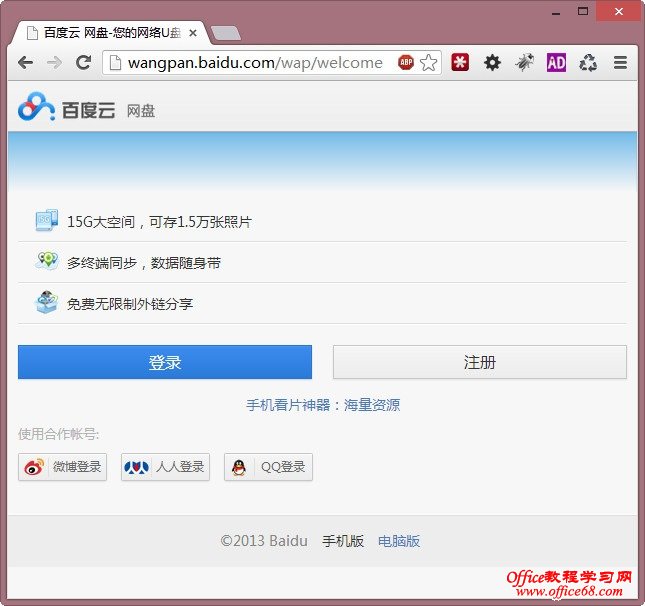Image resolution: width=645 pixels, height=606 pixels.
Task: Reload the page with the refresh icon
Action: (84, 63)
